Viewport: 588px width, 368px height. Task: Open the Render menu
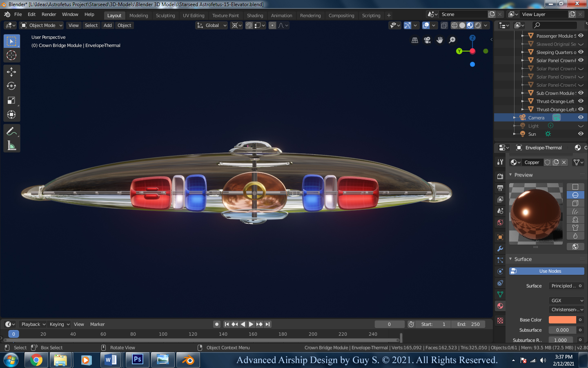49,14
